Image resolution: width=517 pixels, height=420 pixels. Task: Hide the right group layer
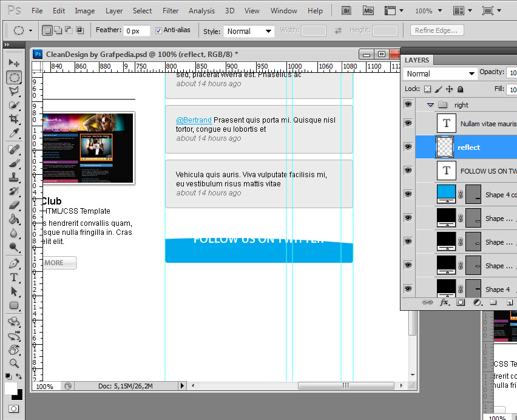[408, 104]
